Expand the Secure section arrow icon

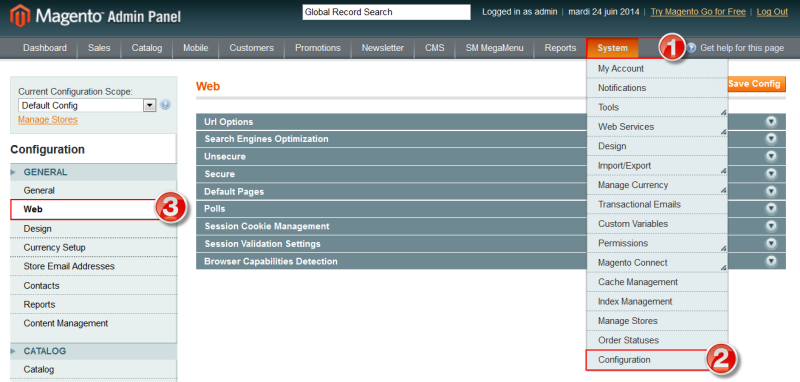(x=771, y=173)
